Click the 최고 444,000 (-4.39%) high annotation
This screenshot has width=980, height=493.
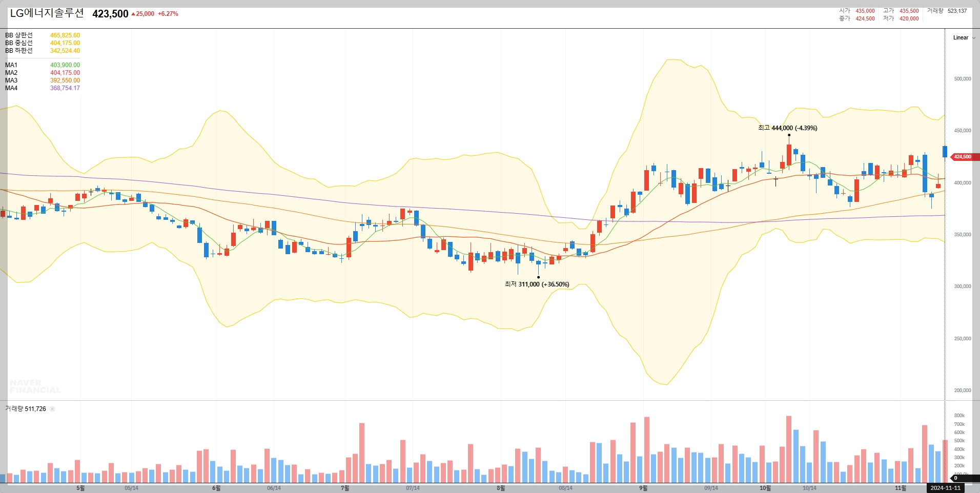click(x=787, y=128)
